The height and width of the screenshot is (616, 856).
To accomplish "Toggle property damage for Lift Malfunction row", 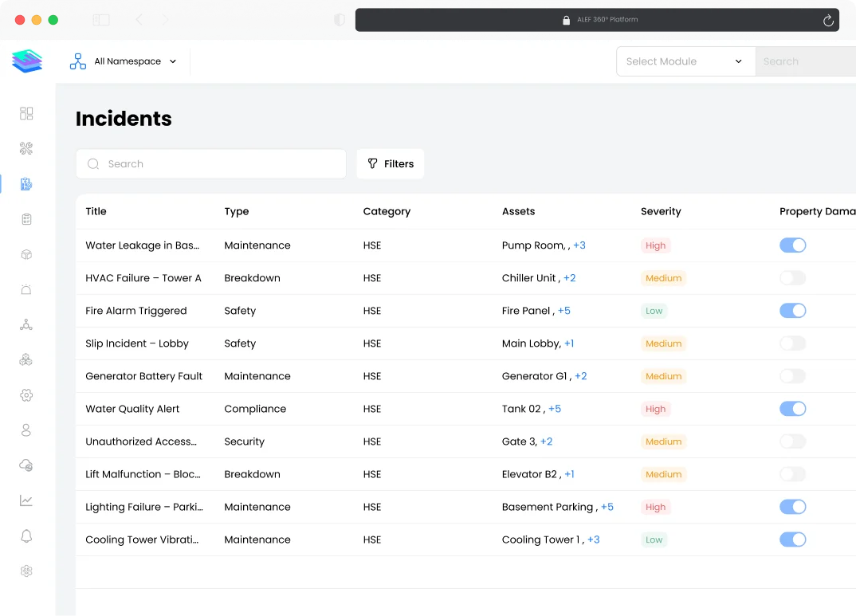I will click(793, 474).
